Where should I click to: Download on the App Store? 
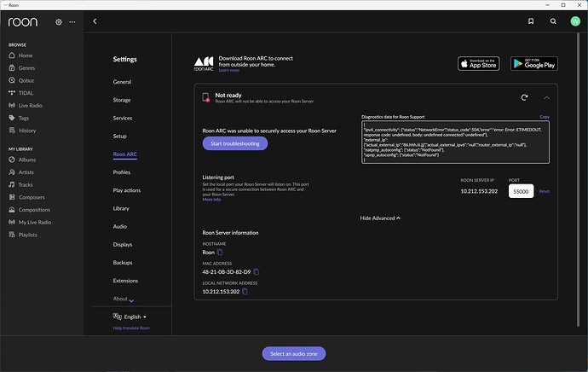(x=479, y=64)
